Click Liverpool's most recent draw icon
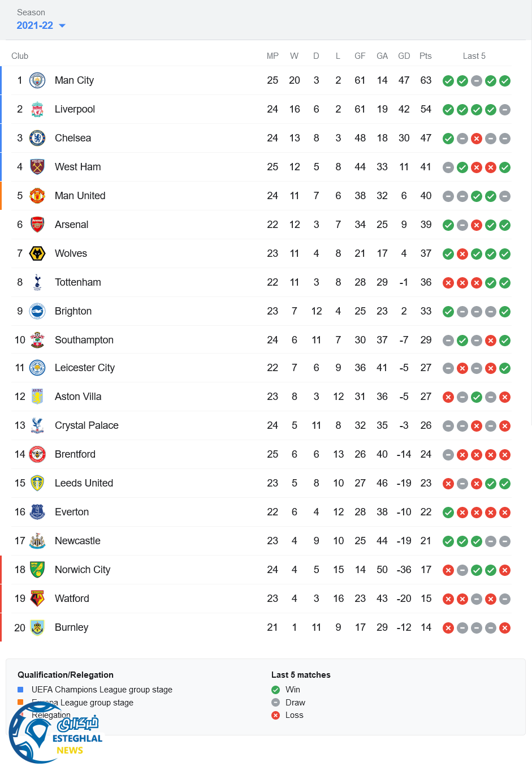Image resolution: width=532 pixels, height=779 pixels. (x=505, y=110)
